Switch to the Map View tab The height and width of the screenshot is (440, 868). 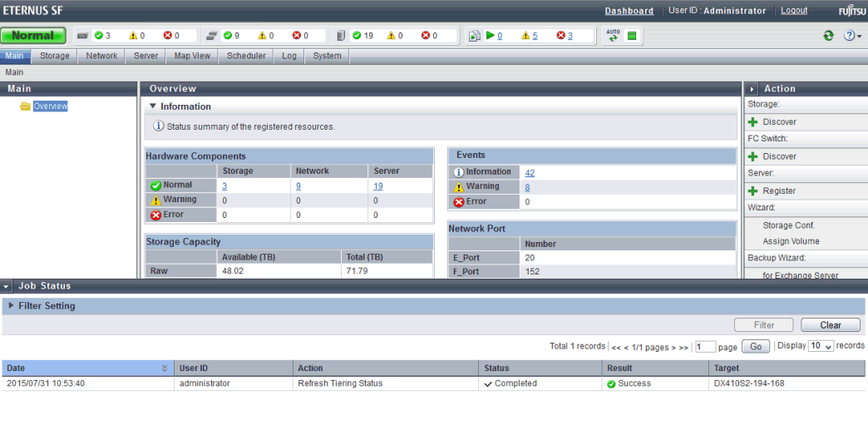[x=192, y=56]
